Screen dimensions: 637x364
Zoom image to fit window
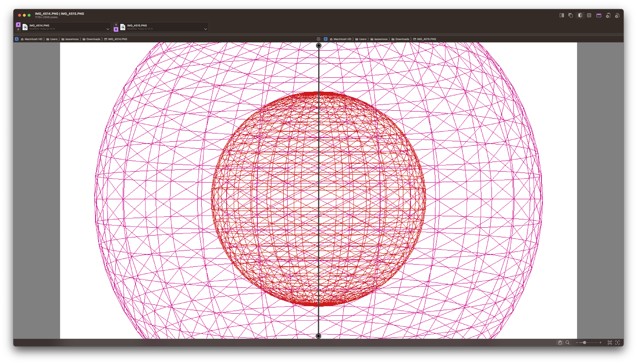(x=610, y=343)
